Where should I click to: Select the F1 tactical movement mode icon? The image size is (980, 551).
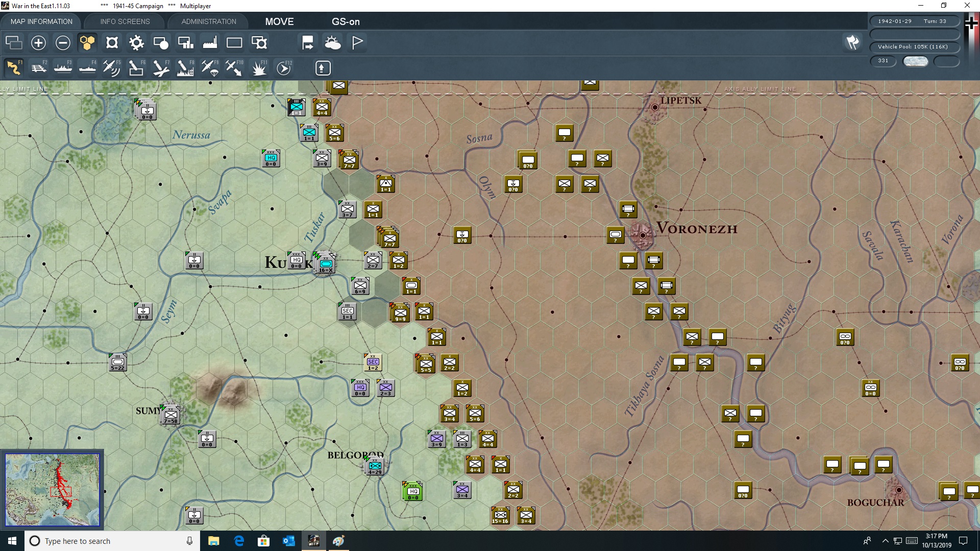(13, 67)
